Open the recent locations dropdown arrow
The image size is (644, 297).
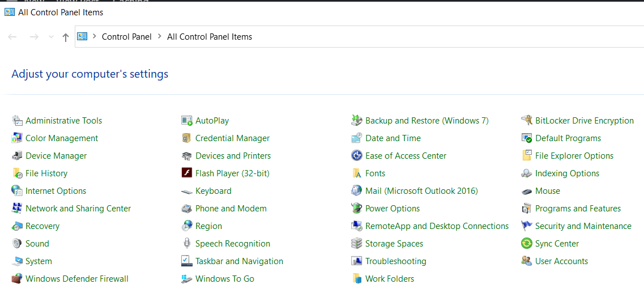[x=51, y=37]
